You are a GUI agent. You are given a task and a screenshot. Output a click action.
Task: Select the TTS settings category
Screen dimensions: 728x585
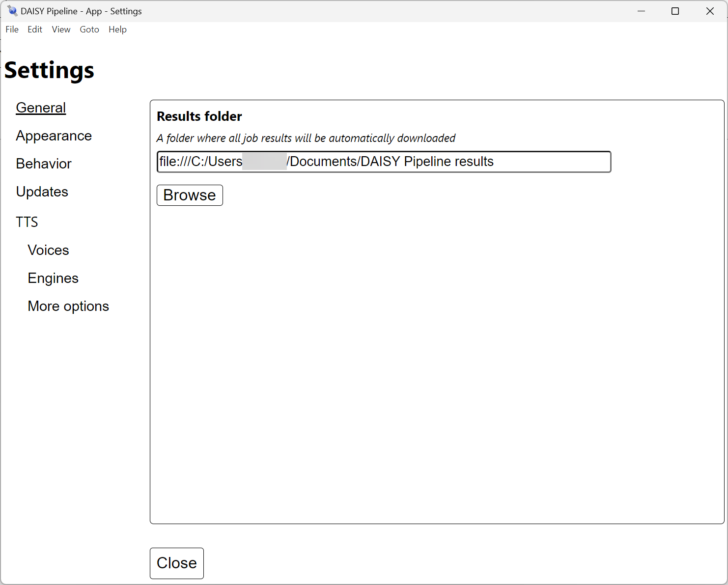tap(27, 222)
